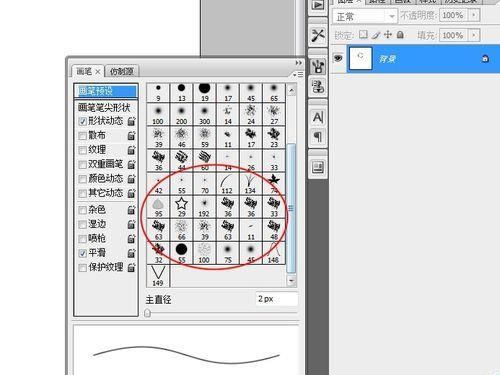Open the Actions panel play icon in dock
The image size is (500, 375).
point(318,6)
